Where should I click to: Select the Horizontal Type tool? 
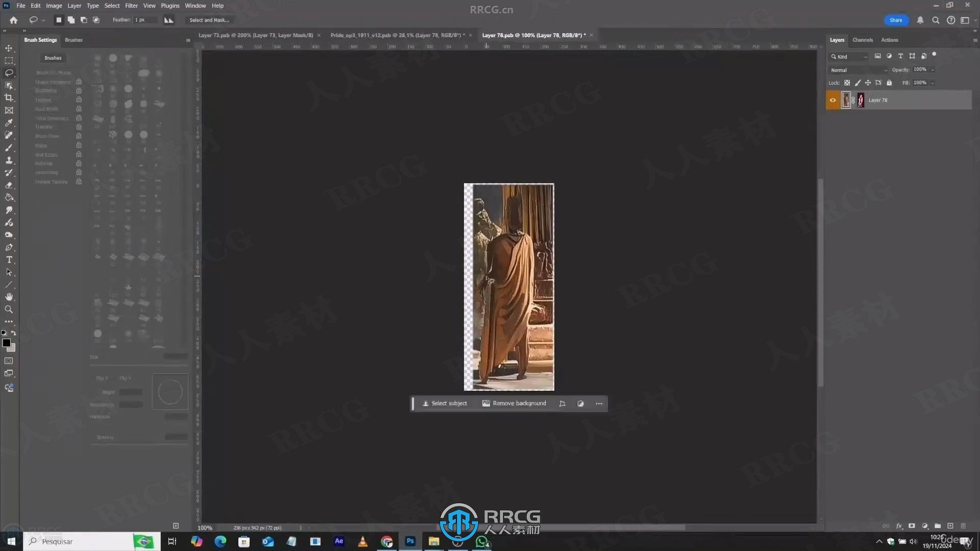[x=9, y=260]
